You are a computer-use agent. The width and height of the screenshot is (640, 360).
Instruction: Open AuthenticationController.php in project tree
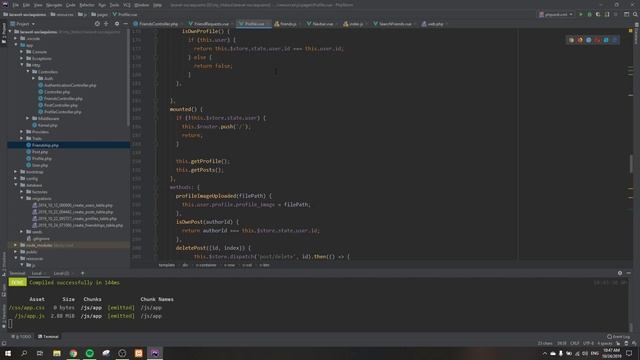(x=70, y=85)
